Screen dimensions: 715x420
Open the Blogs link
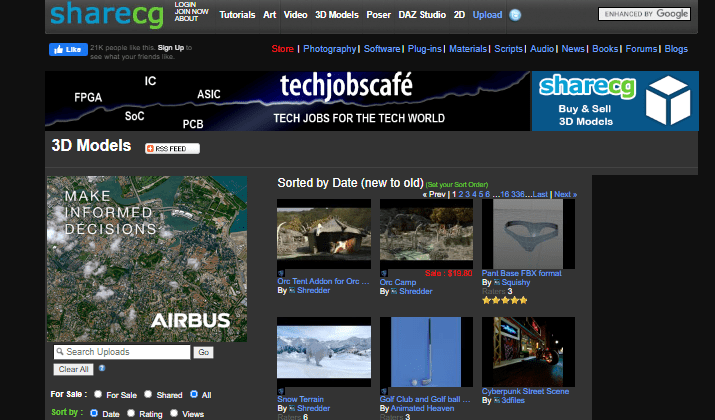click(676, 49)
